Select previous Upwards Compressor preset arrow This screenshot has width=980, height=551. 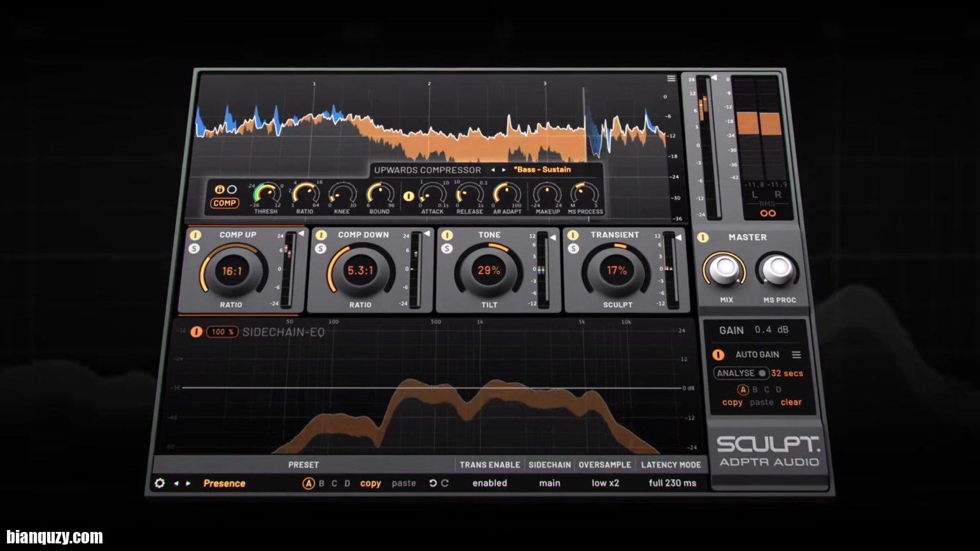click(x=493, y=170)
